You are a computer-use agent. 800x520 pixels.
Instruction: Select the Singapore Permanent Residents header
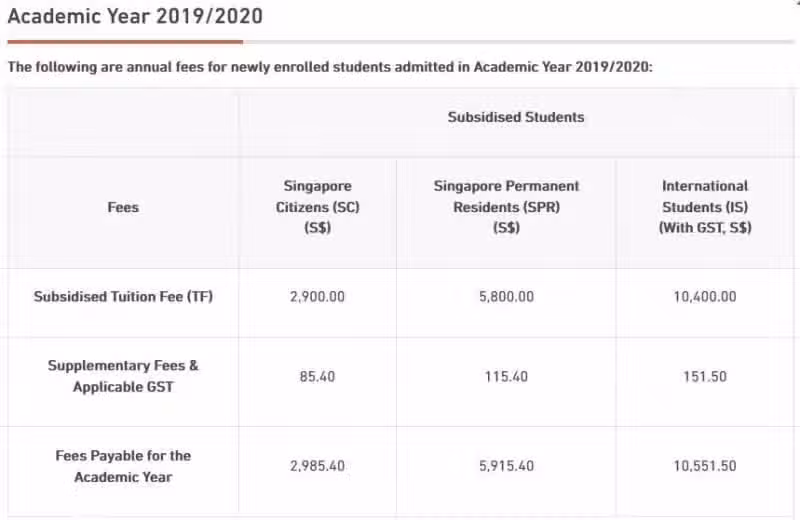pyautogui.click(x=506, y=207)
